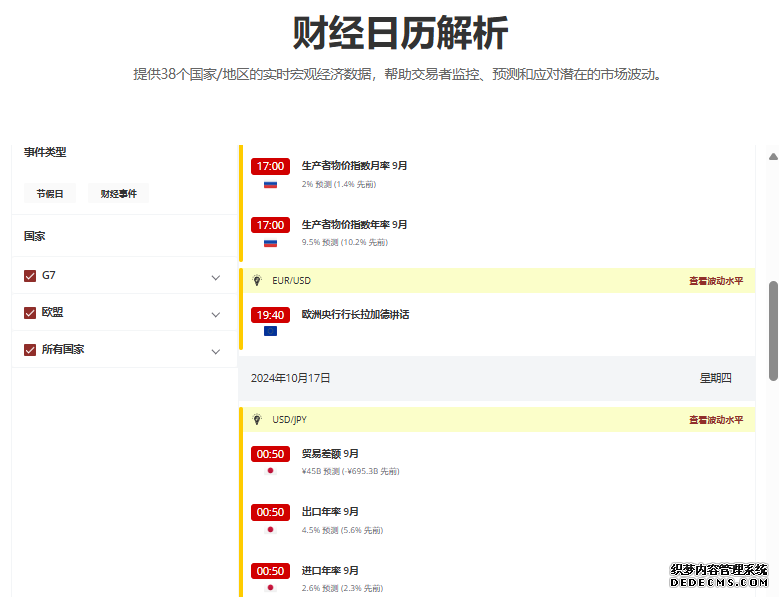This screenshot has height=597, width=779.
Task: Click Russian flag under producer price annual rate
Action: tap(270, 243)
